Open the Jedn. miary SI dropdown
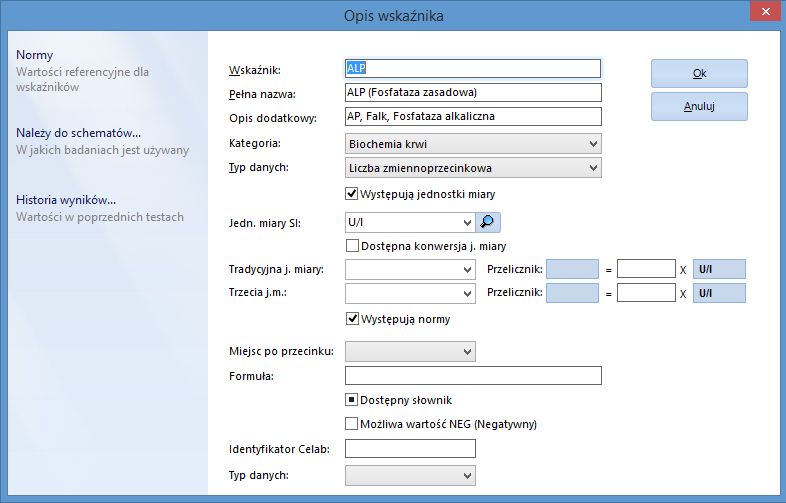 pos(410,222)
